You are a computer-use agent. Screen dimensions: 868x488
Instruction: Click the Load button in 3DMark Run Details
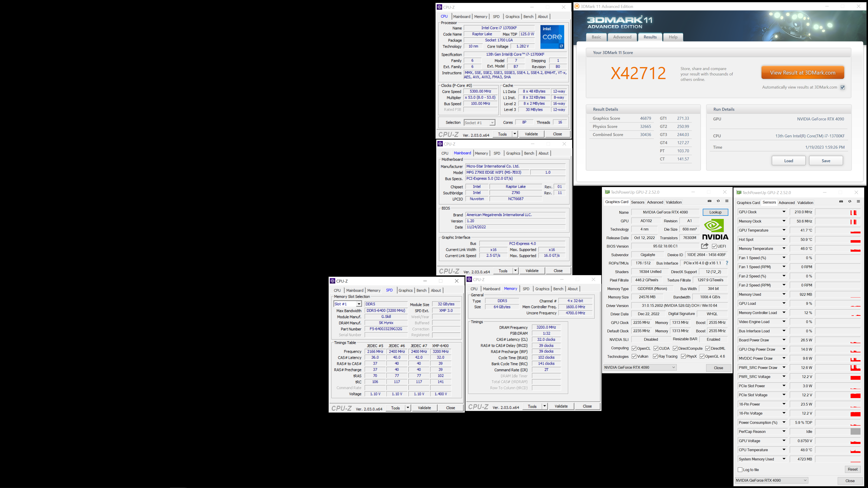[788, 161]
